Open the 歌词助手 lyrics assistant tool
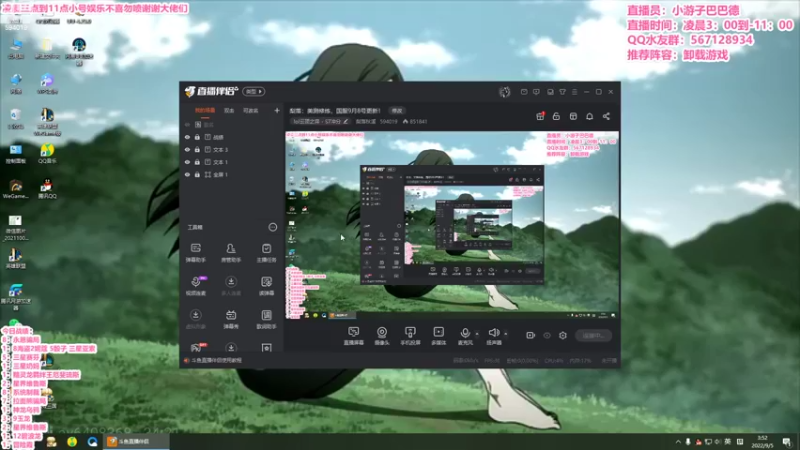The height and width of the screenshot is (450, 800). pos(266,319)
